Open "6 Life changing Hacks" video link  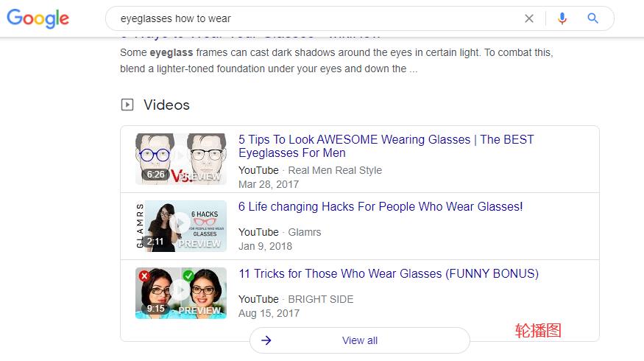pos(381,207)
